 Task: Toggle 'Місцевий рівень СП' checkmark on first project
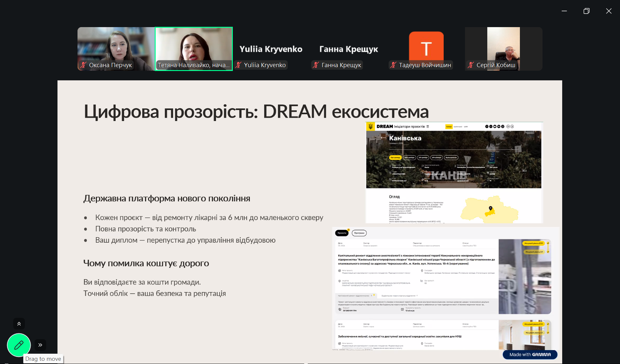point(548,252)
